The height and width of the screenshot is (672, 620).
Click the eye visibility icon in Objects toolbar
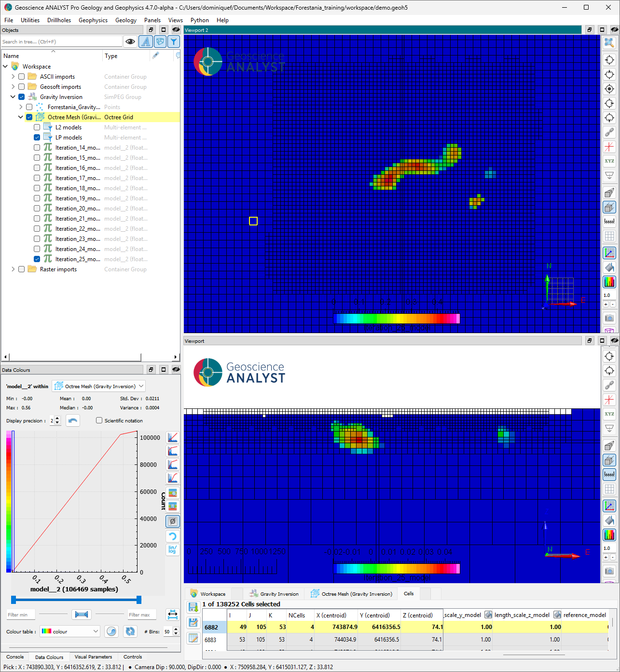(x=130, y=42)
